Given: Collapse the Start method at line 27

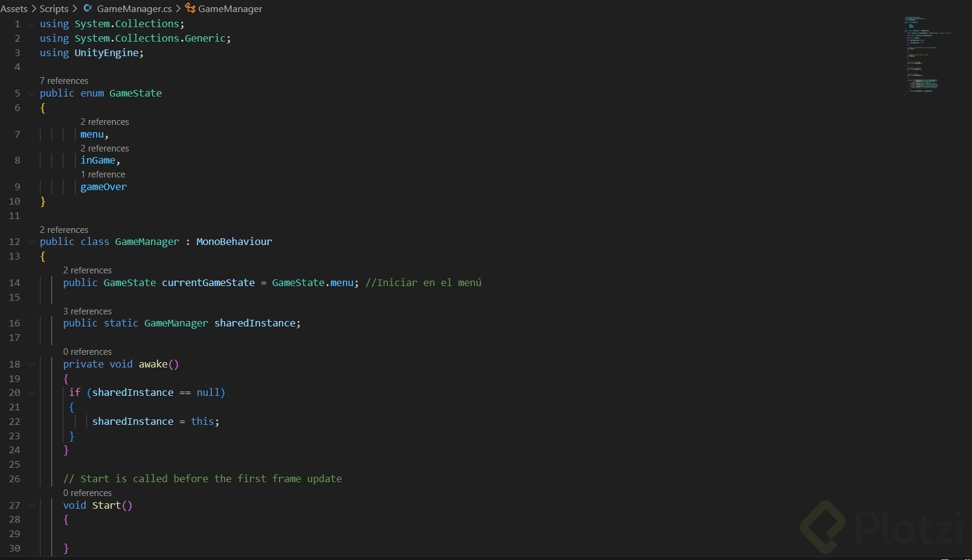Looking at the screenshot, I should tap(31, 506).
